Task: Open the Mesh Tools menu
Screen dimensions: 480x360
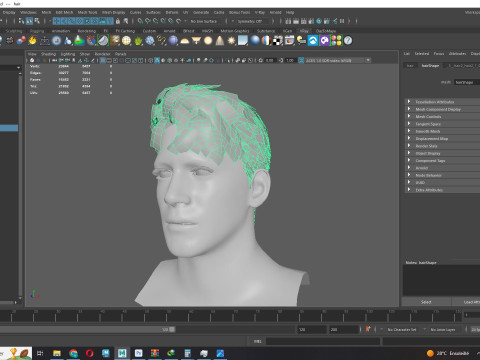Action: point(87,12)
